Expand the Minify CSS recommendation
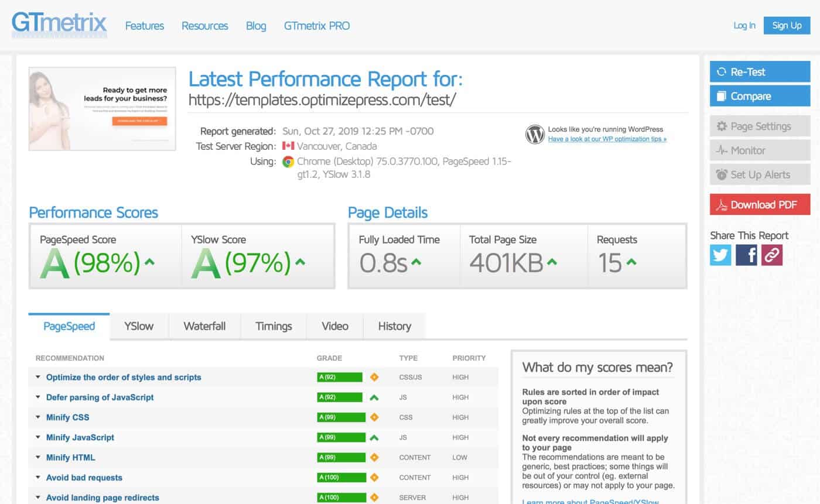Screen dimensions: 820x504 (37, 417)
